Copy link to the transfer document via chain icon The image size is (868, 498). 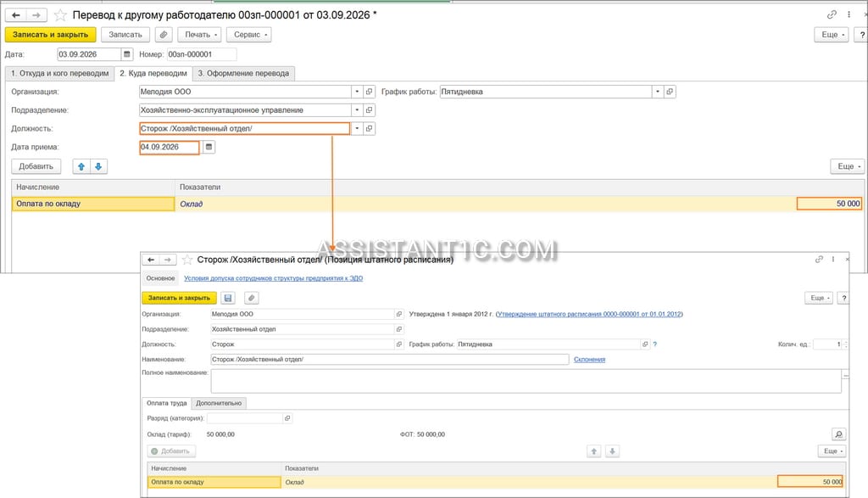pos(832,15)
